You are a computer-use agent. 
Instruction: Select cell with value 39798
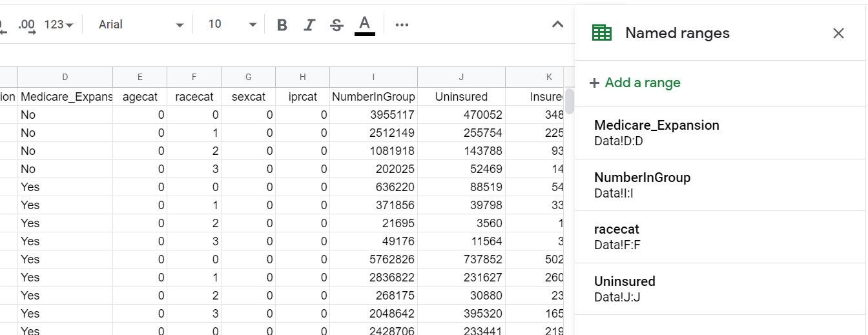461,205
